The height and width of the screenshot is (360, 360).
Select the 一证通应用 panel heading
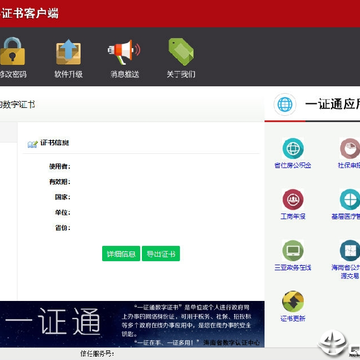tap(333, 105)
